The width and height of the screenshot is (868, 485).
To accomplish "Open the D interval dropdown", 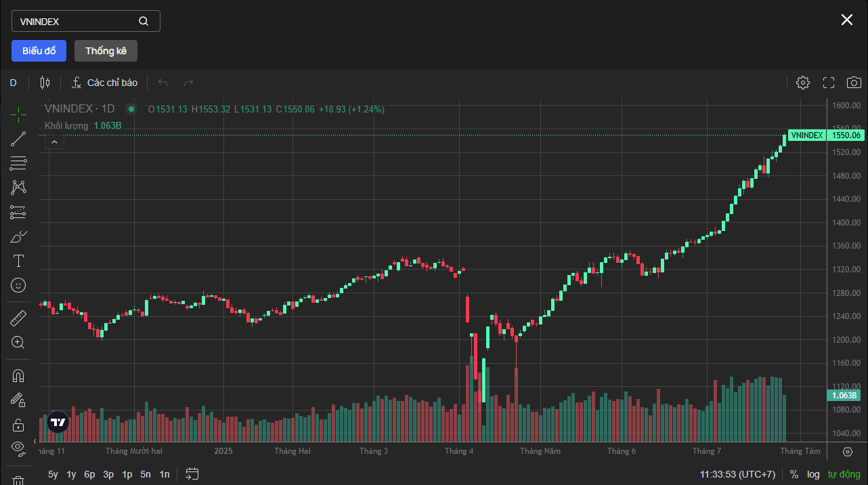I will [14, 83].
